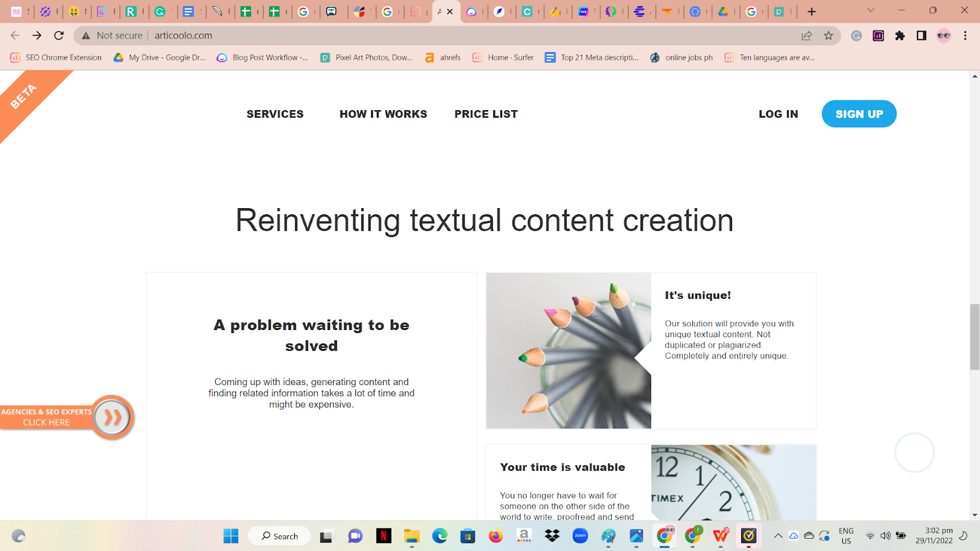Bookmark this page with the star icon
Image resolution: width=980 pixels, height=551 pixels.
pyautogui.click(x=829, y=36)
